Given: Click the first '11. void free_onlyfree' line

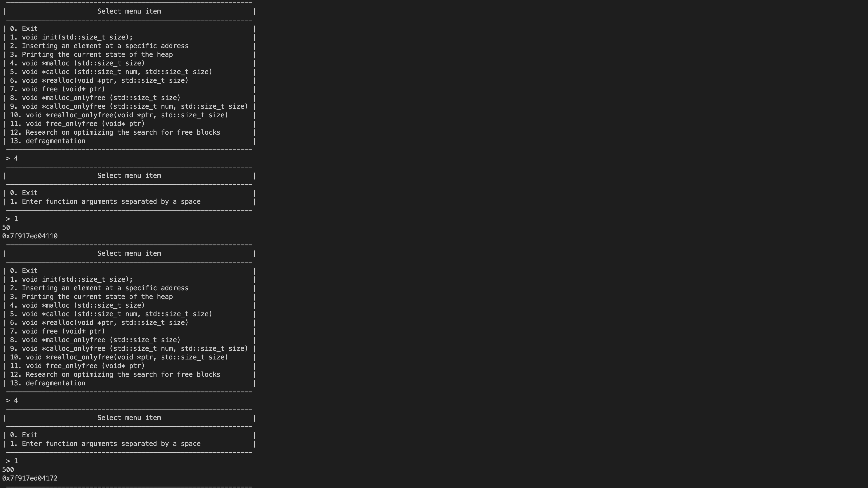Looking at the screenshot, I should pyautogui.click(x=78, y=124).
